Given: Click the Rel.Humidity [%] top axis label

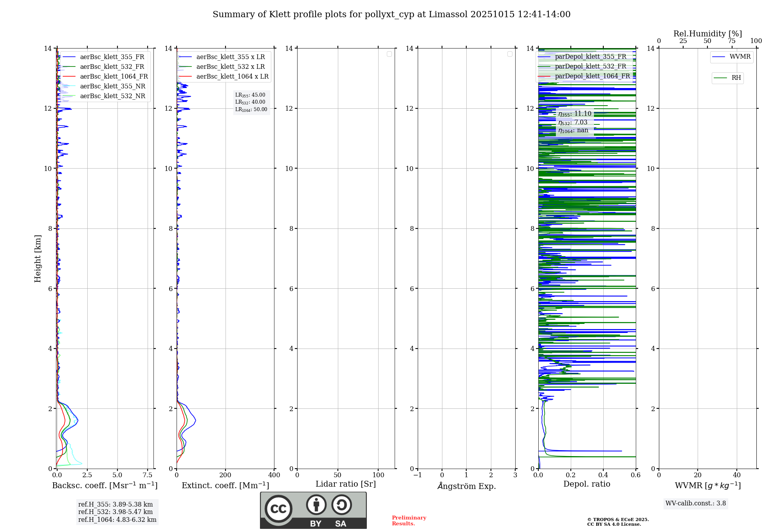Looking at the screenshot, I should [707, 34].
